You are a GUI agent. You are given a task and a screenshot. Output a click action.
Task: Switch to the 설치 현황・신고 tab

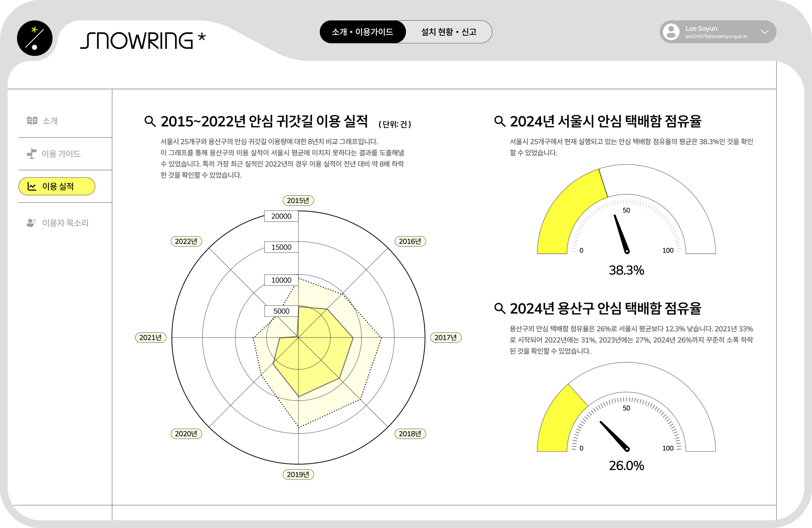point(448,32)
